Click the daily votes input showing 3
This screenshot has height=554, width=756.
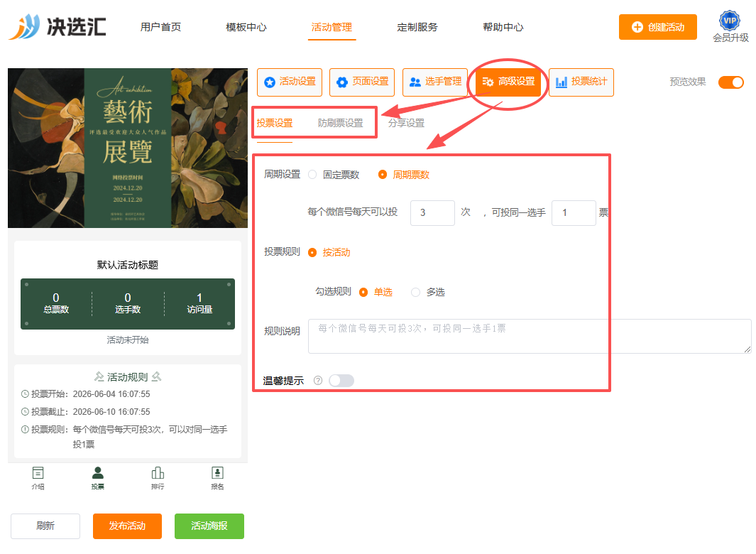point(432,213)
